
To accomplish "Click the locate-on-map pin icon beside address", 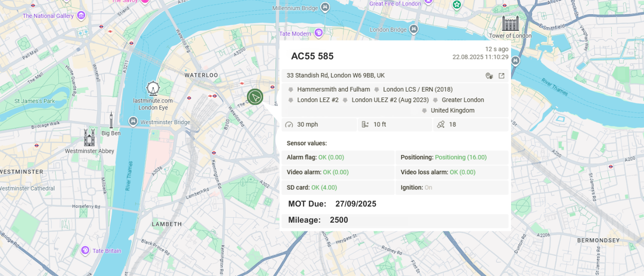I will (489, 75).
